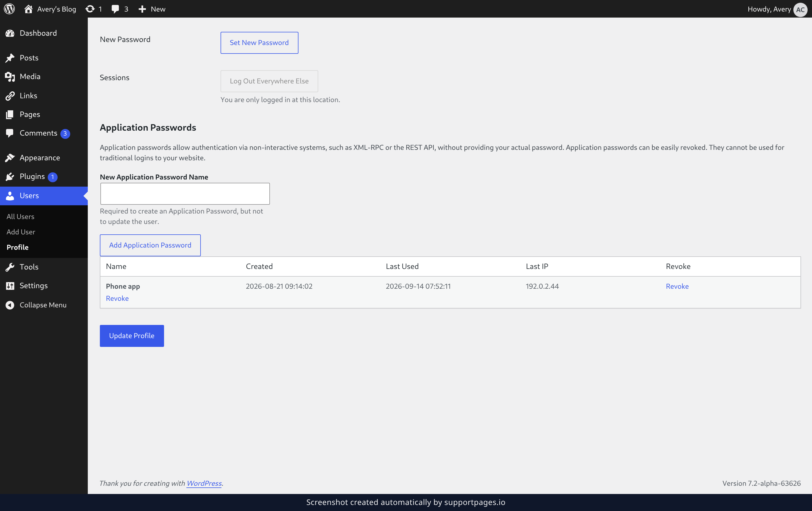Image resolution: width=812 pixels, height=511 pixels.
Task: Click the created date 2026-08-21 09:14:02
Action: (279, 286)
